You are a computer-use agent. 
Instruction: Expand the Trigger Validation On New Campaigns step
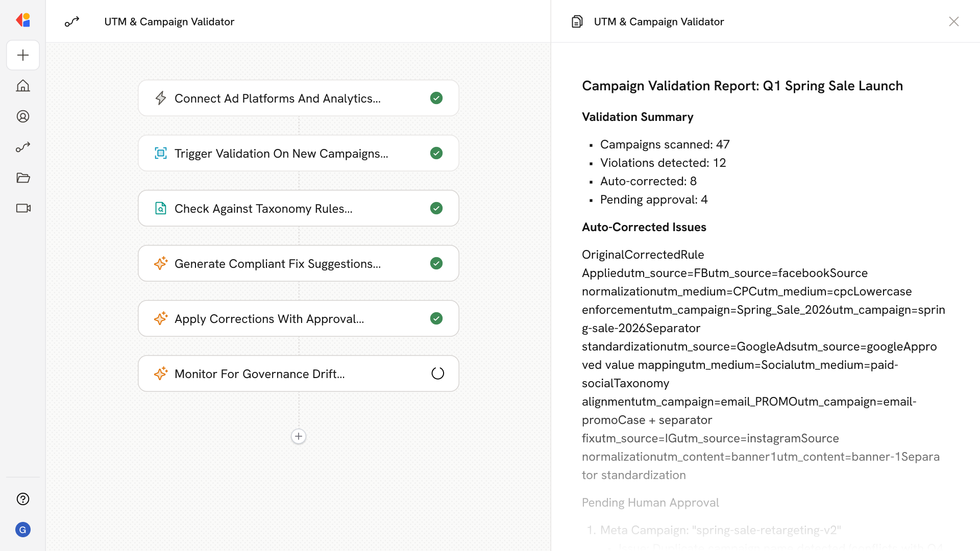pyautogui.click(x=281, y=153)
